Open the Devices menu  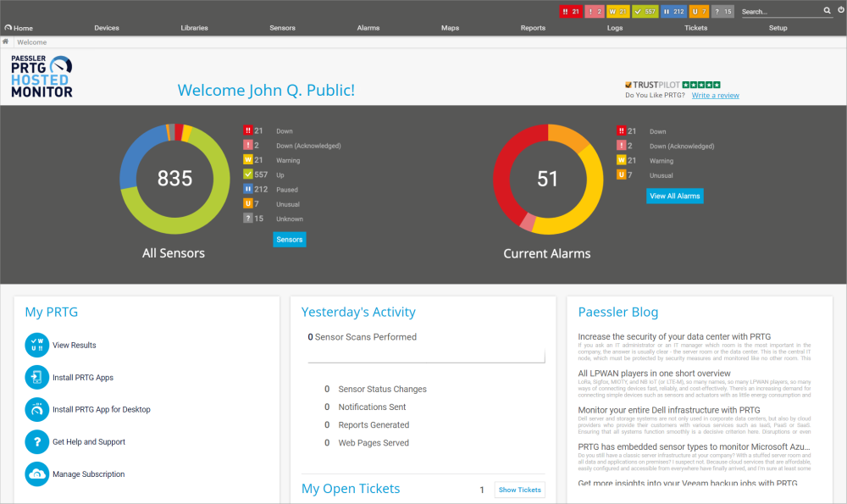107,28
